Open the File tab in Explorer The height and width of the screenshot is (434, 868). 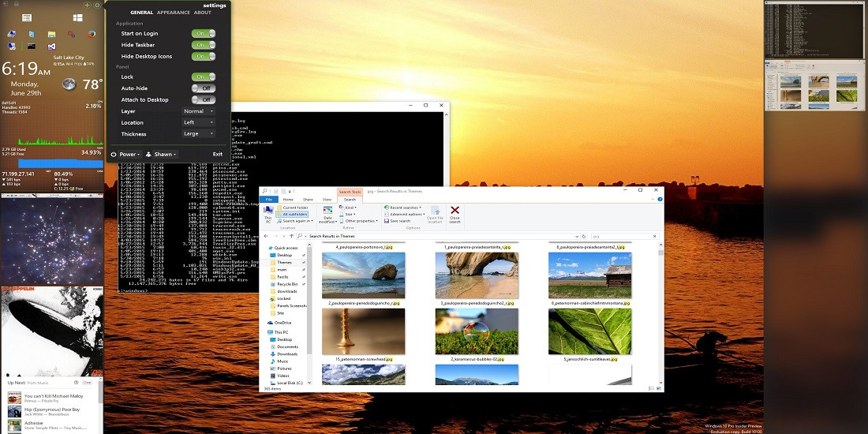(x=268, y=200)
